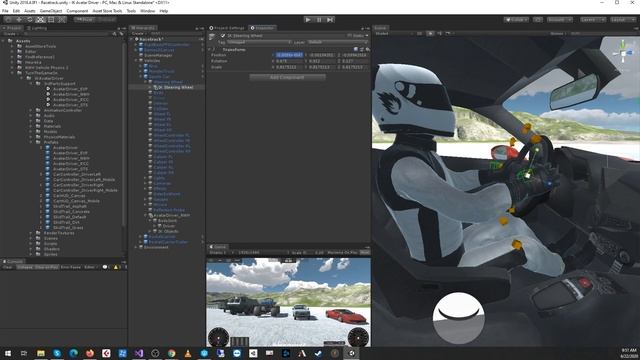Viewport: 640px width, 360px height.
Task: Open the Account dropdown
Action: (560, 19)
